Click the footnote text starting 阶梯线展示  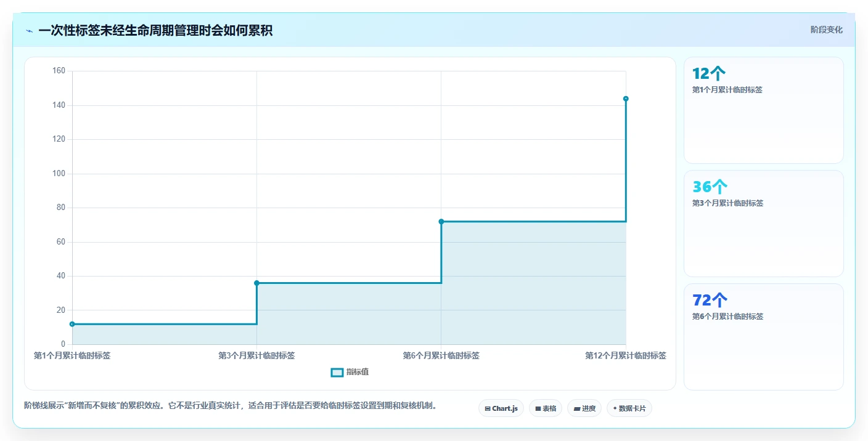231,405
